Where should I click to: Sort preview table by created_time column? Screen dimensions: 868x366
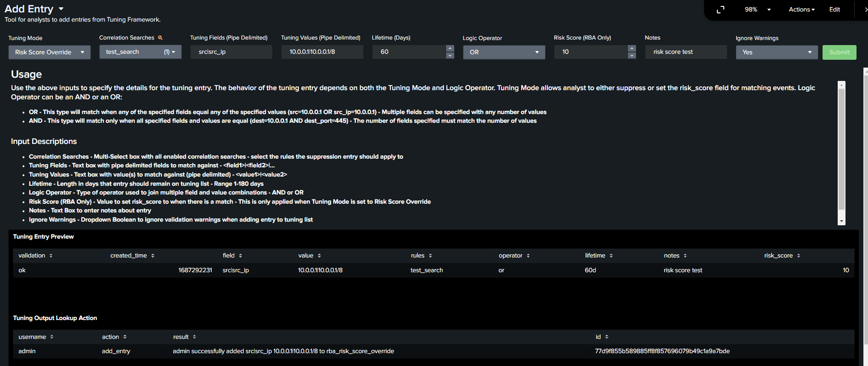coord(132,256)
